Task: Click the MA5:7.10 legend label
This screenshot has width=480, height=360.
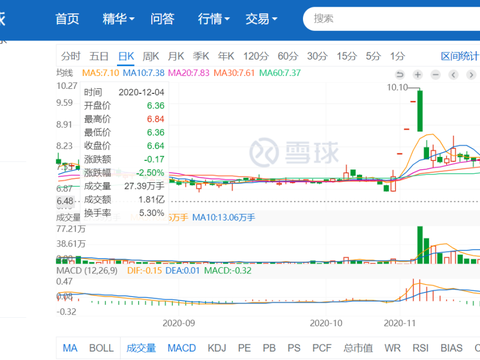Action: click(x=100, y=73)
